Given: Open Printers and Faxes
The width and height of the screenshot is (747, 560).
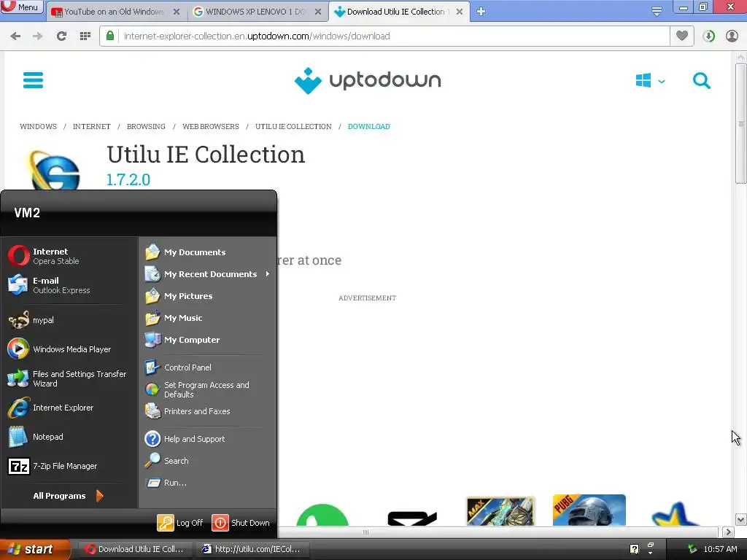Looking at the screenshot, I should 207,411.
